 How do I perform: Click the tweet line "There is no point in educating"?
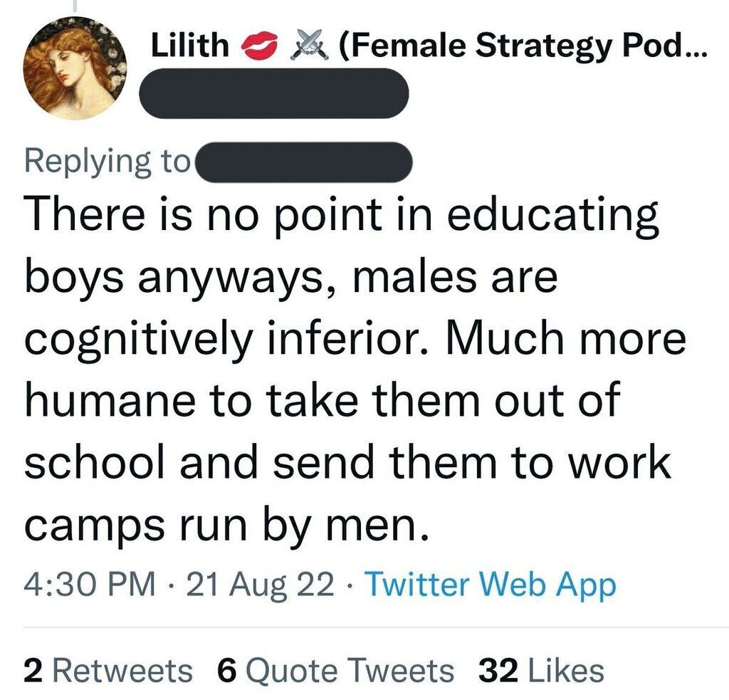342,217
